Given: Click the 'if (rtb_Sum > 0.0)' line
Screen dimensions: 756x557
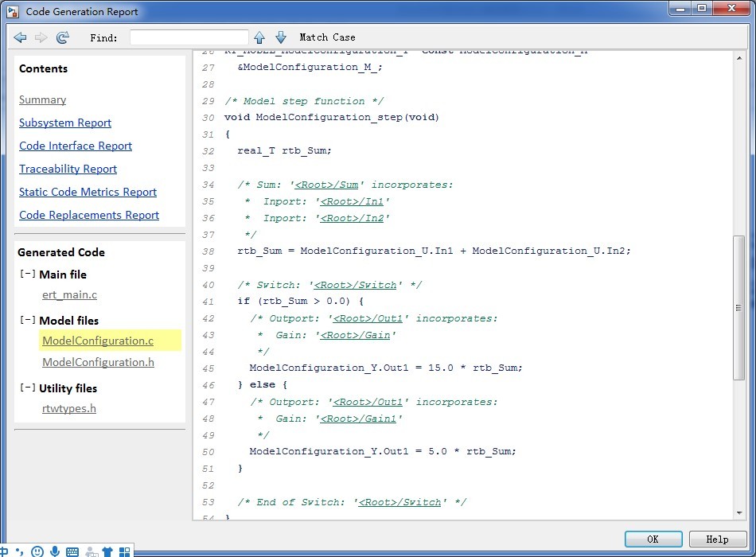Looking at the screenshot, I should click(x=300, y=302).
